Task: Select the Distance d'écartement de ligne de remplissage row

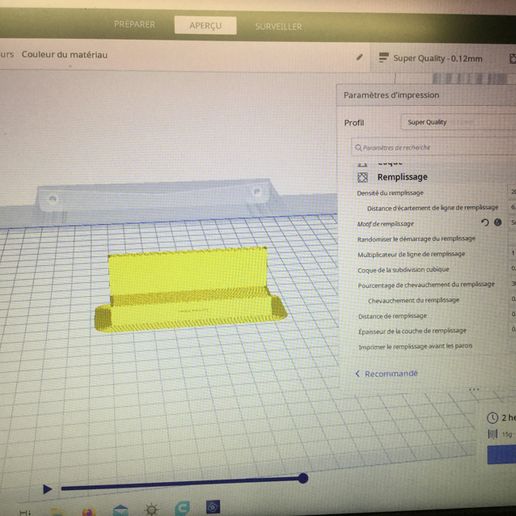Action: (433, 208)
